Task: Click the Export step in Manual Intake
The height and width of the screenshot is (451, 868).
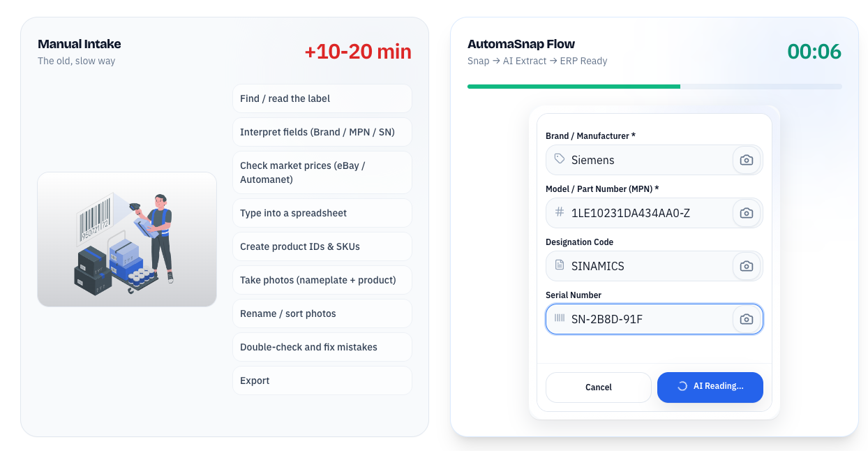Action: tap(322, 380)
